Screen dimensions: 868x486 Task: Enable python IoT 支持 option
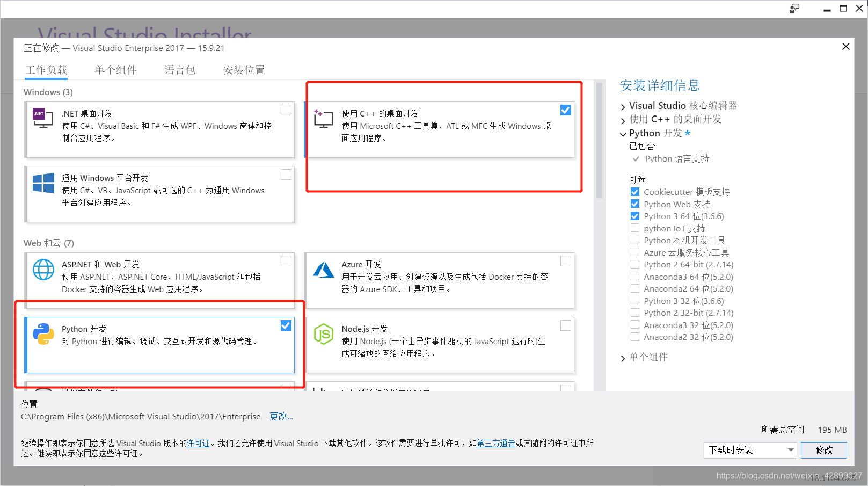click(635, 228)
